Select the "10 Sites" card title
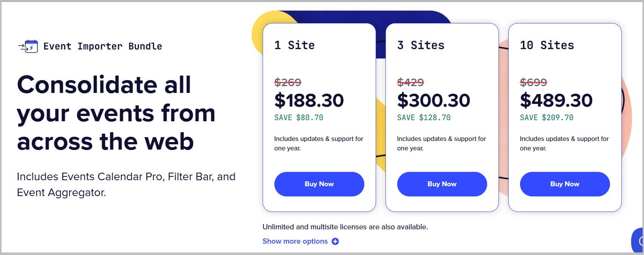Viewport: 644px width, 255px height. (547, 45)
